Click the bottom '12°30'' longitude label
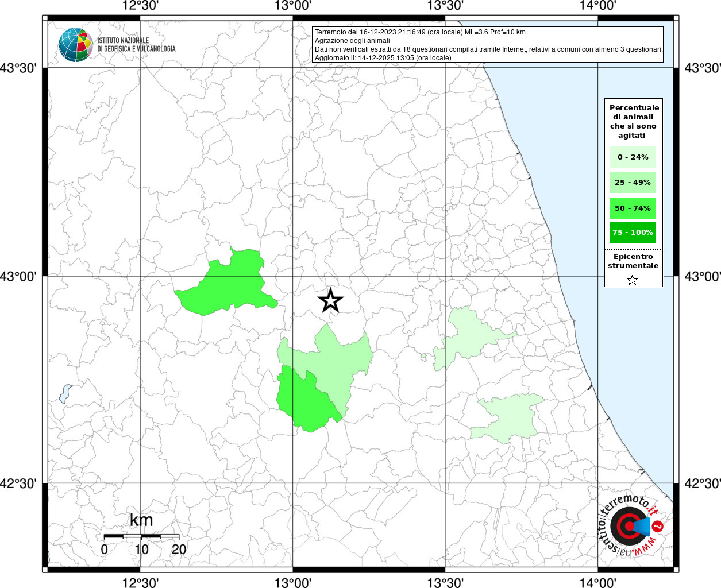Viewport: 721px width, 588px height. pos(141,582)
